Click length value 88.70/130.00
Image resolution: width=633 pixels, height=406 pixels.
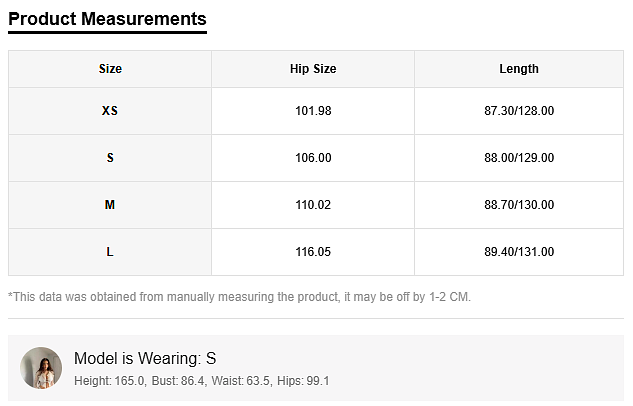(518, 205)
